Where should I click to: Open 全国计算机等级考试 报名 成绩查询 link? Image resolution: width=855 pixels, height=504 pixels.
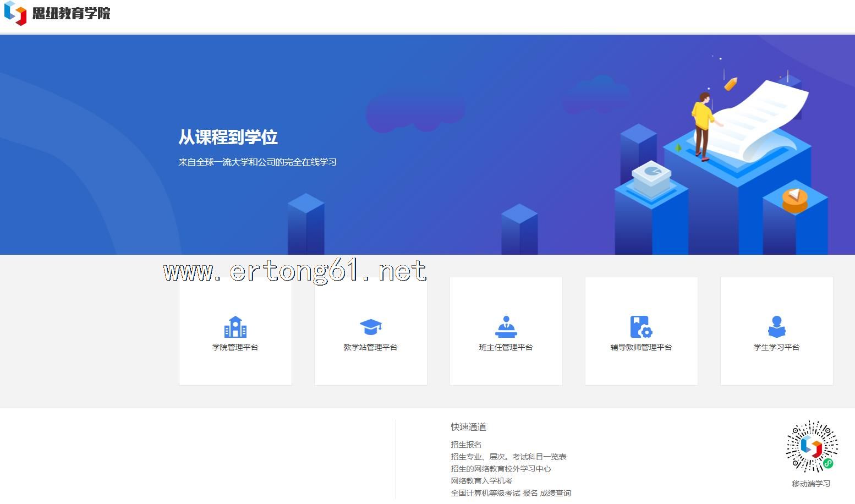511,493
